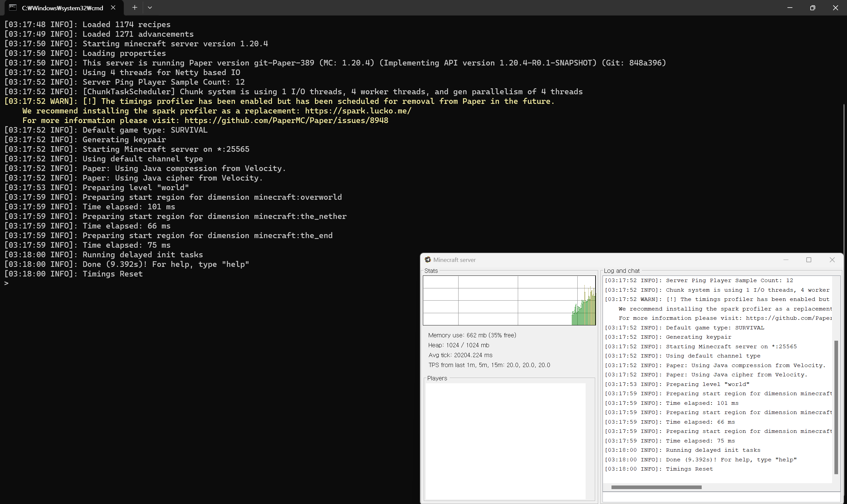Open a new terminal tab with plus button
The image size is (847, 504).
(x=135, y=8)
